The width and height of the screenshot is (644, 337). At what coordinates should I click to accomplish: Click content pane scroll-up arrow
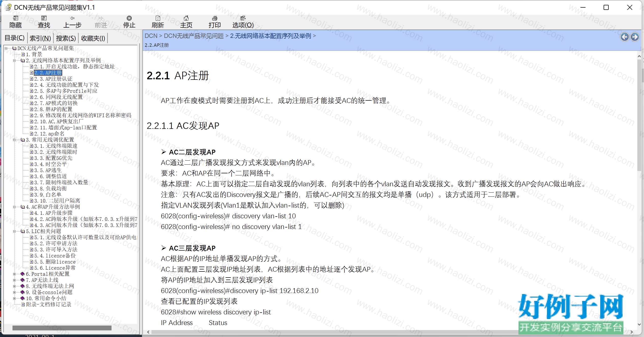(639, 56)
